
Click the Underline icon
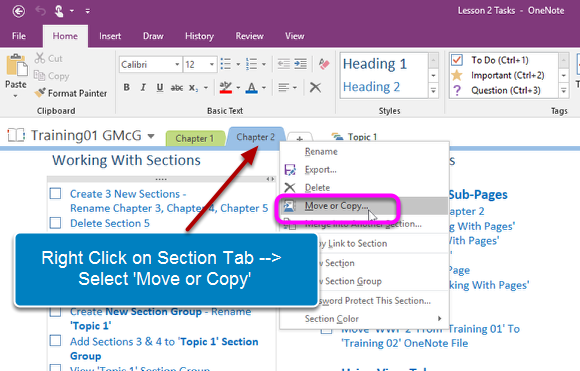159,87
